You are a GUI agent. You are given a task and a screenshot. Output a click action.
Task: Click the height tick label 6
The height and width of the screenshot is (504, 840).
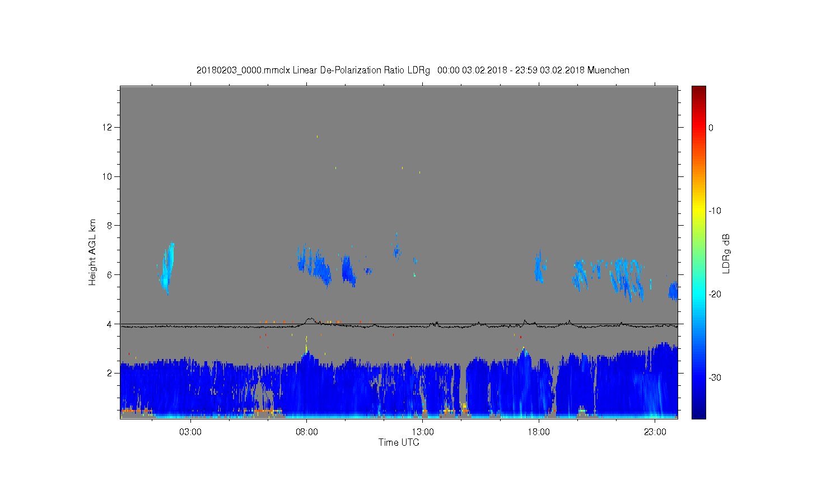(x=110, y=274)
